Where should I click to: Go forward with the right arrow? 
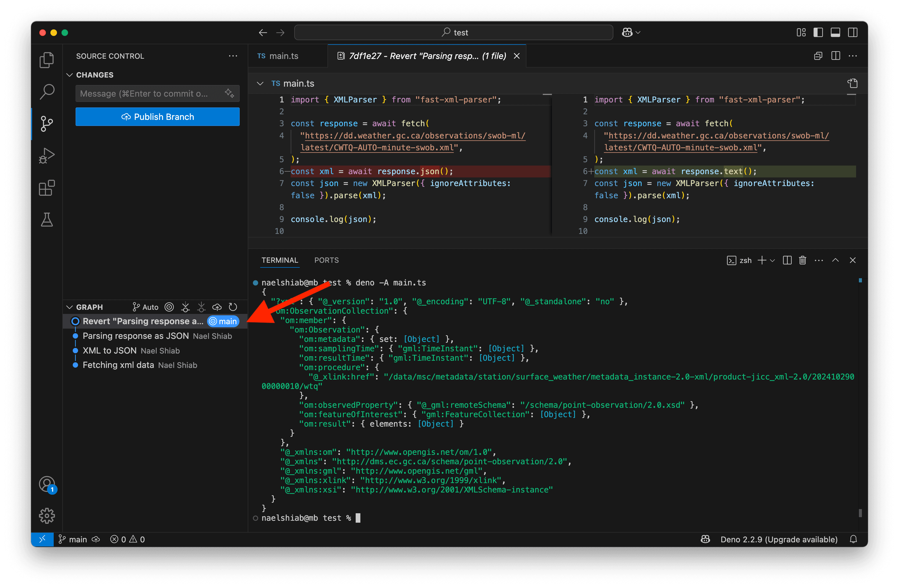pos(280,32)
